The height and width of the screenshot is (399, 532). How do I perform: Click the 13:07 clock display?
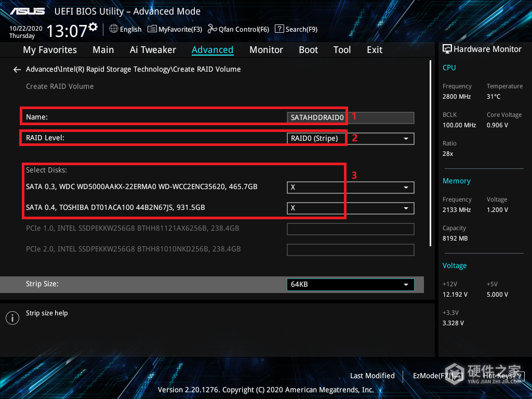(67, 31)
